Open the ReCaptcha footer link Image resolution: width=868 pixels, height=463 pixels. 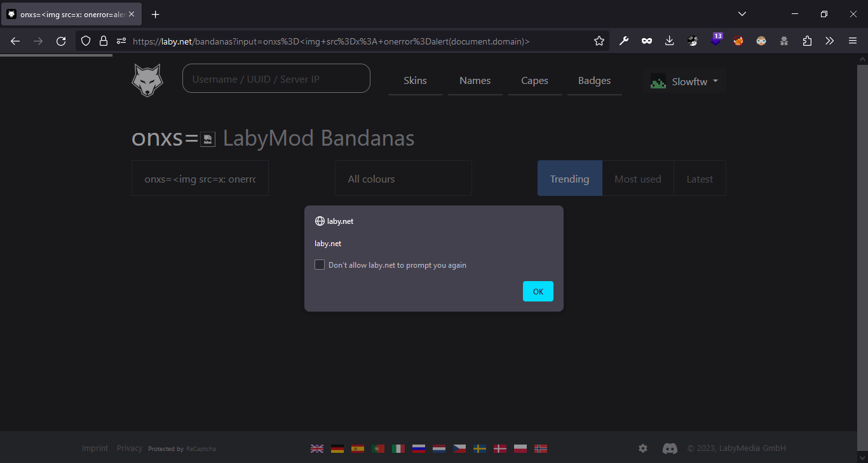[201, 449]
